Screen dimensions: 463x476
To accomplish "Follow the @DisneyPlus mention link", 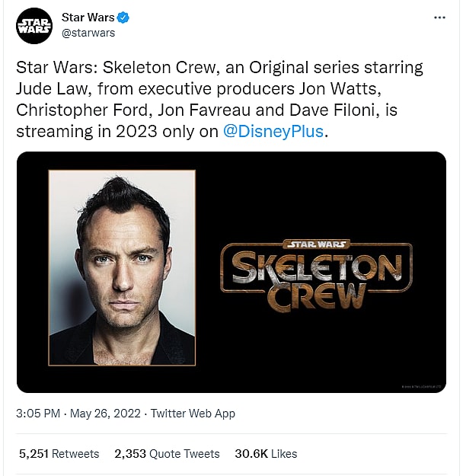I will coord(273,131).
